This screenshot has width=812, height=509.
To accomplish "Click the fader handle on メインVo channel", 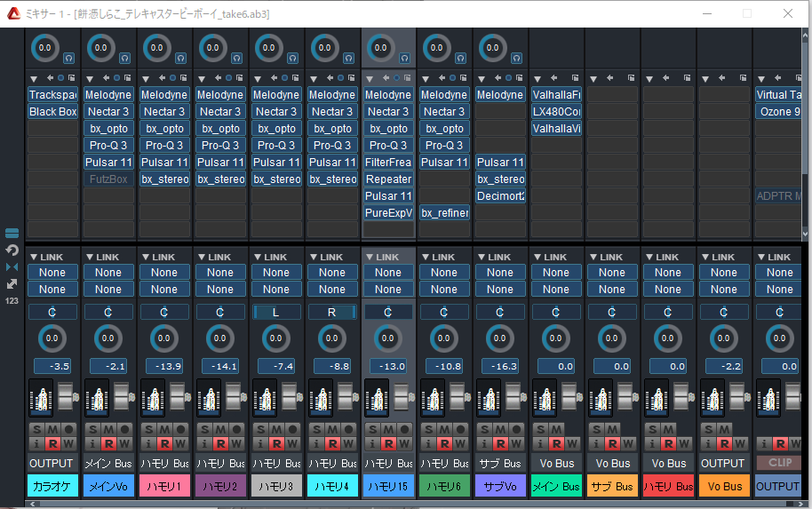I will tap(121, 397).
